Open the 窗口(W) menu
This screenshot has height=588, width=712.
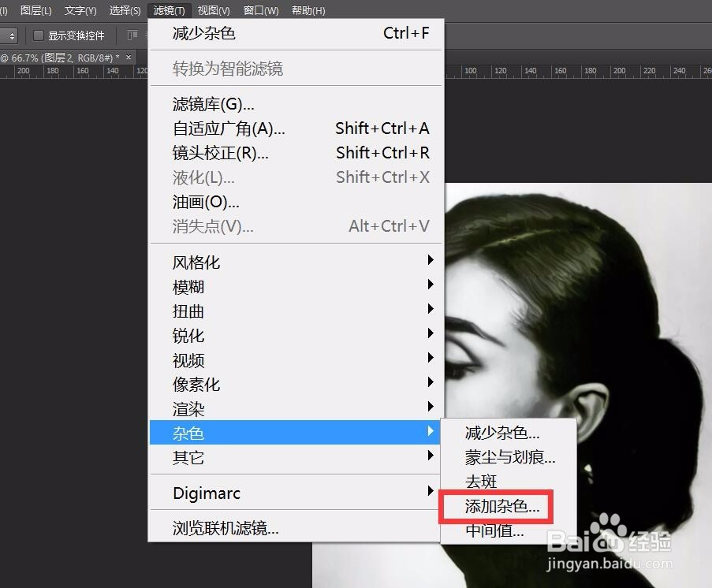click(x=261, y=10)
